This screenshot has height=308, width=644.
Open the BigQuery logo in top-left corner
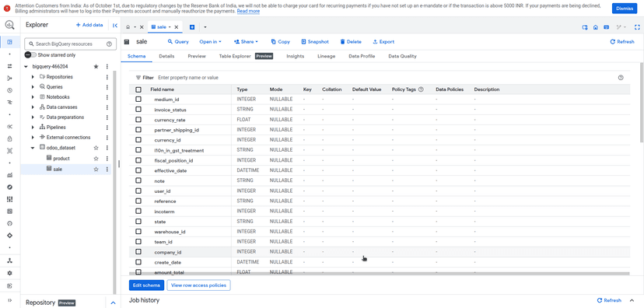[9, 25]
